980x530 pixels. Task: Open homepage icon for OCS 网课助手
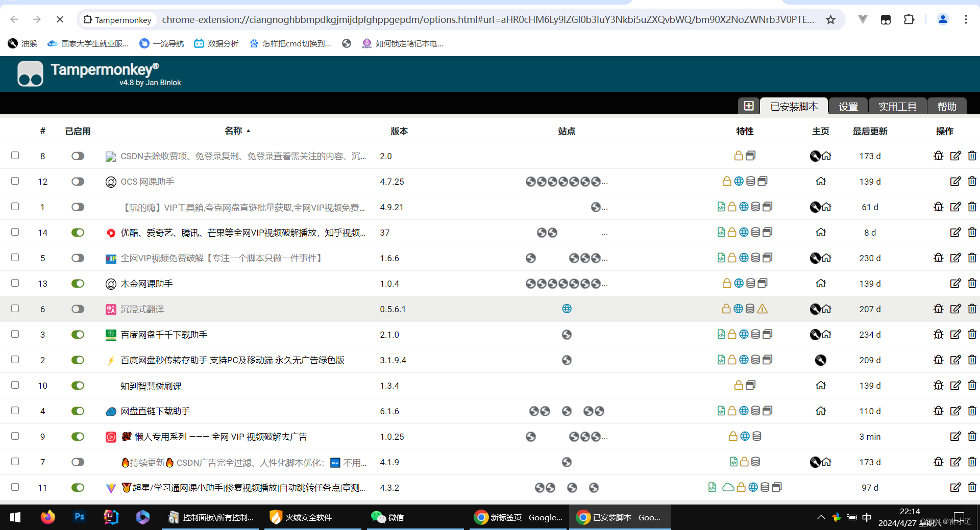point(821,181)
